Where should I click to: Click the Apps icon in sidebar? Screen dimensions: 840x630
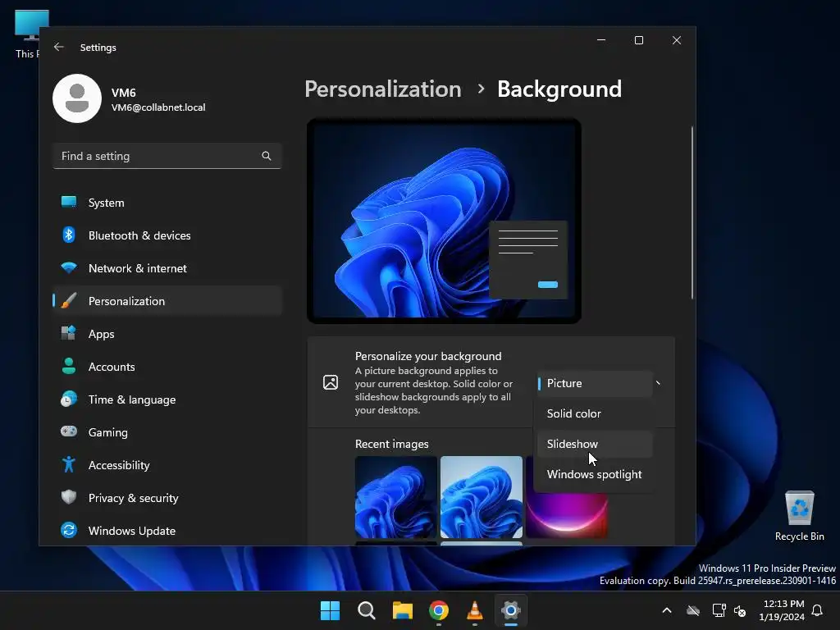[69, 333]
